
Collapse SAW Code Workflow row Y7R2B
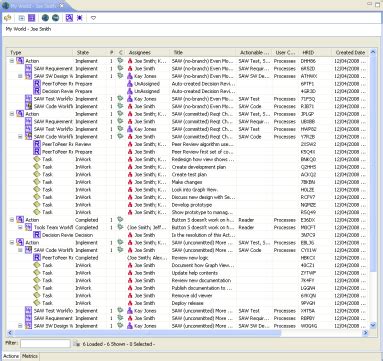point(20,137)
